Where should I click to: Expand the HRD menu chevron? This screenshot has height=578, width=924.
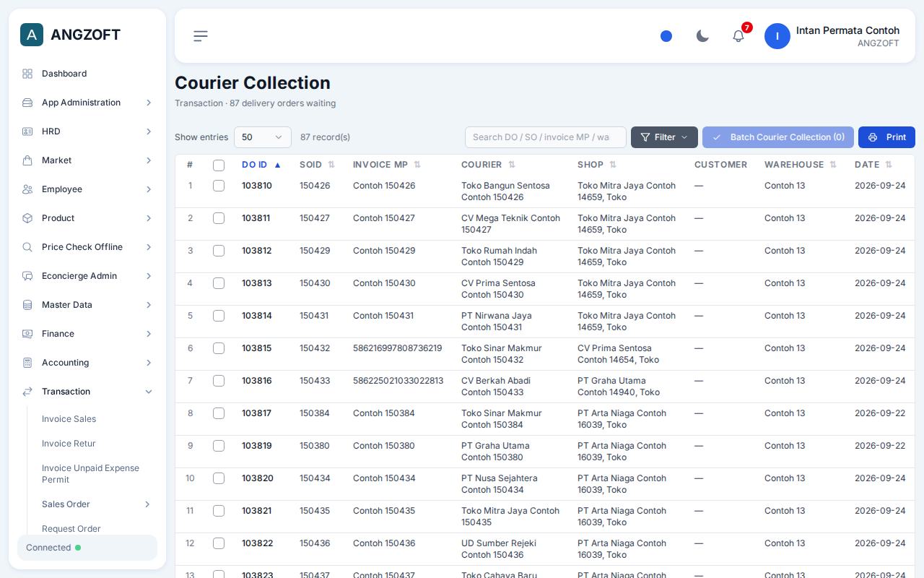click(x=149, y=131)
